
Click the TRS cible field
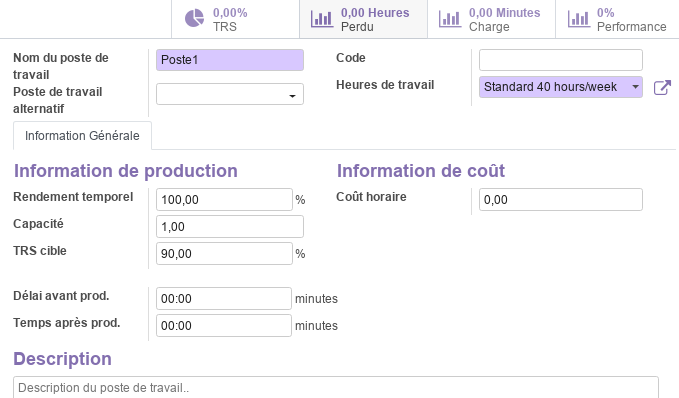224,253
